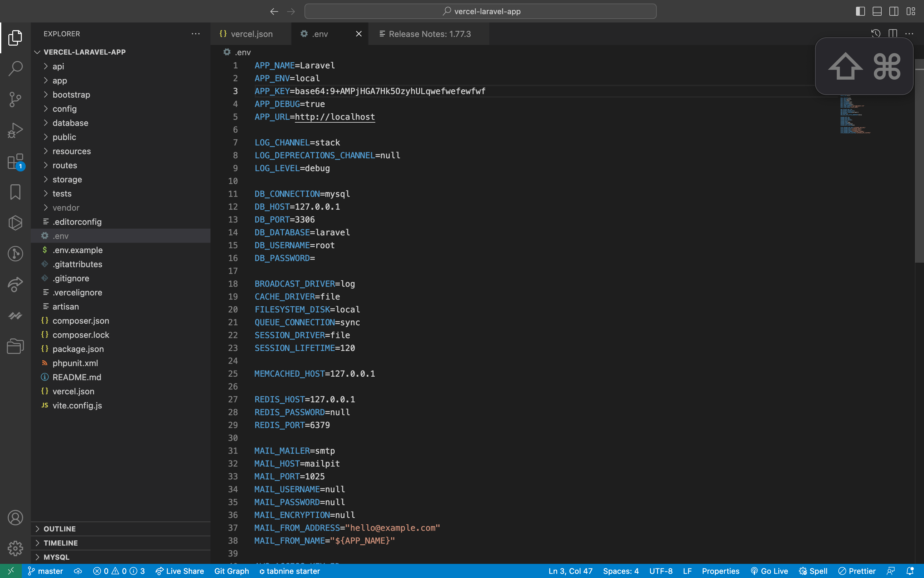Click Go Live in status bar
The height and width of the screenshot is (578, 924).
pyautogui.click(x=769, y=571)
